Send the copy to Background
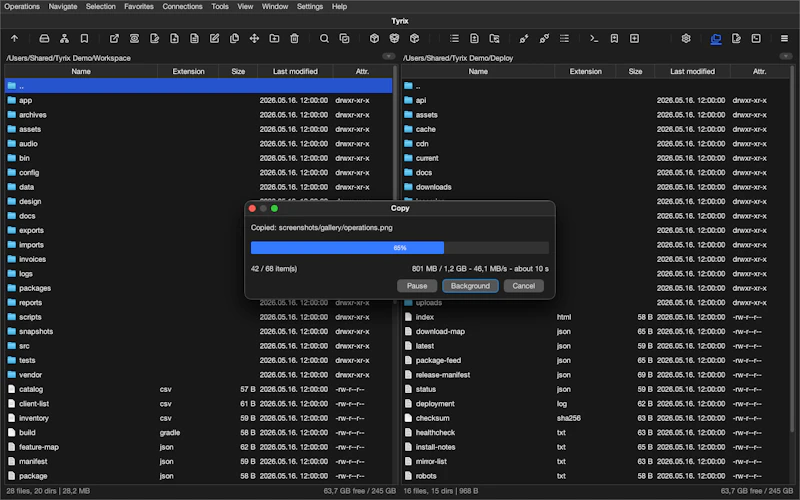800x500 pixels. [470, 286]
